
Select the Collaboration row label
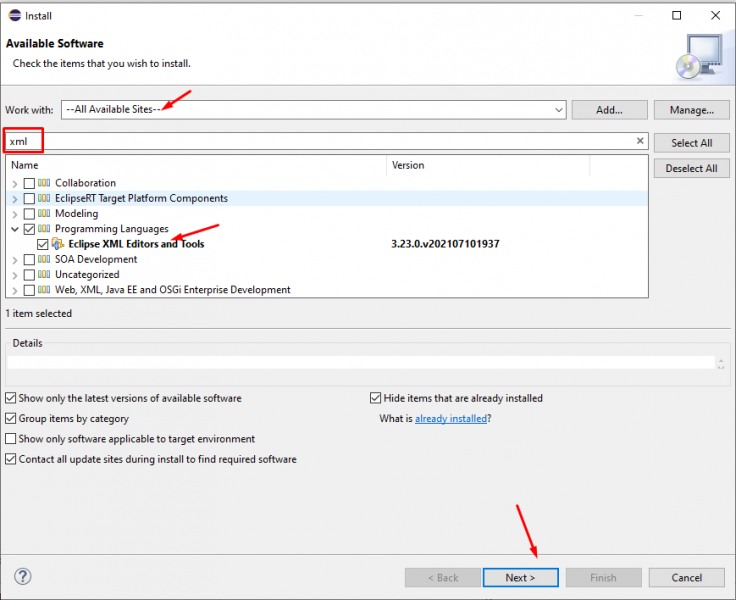click(85, 183)
